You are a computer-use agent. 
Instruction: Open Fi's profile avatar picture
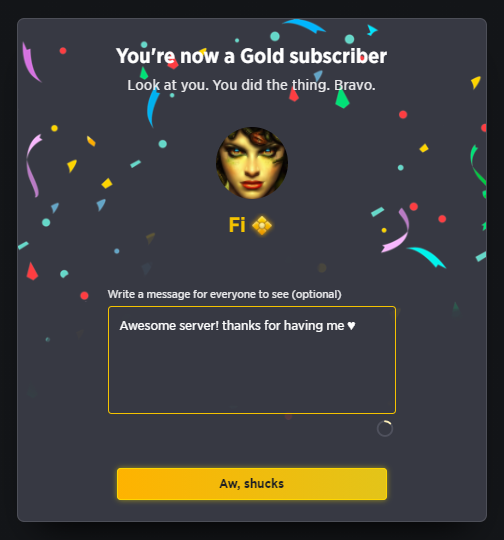pos(252,163)
